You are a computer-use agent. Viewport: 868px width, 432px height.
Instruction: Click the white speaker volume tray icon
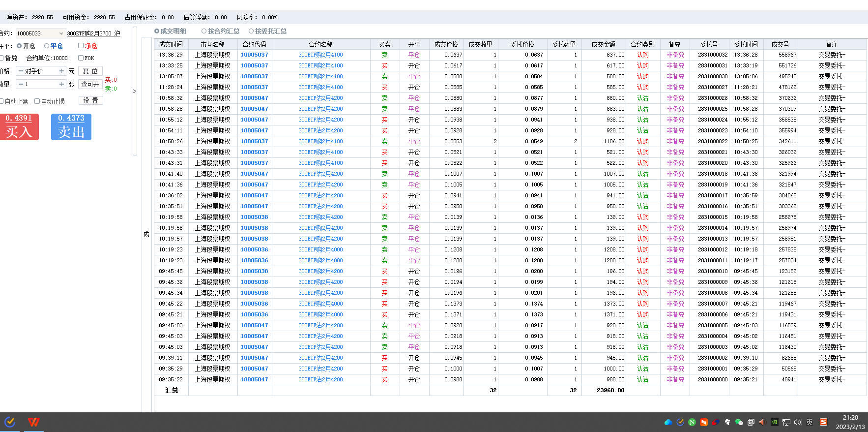click(797, 422)
